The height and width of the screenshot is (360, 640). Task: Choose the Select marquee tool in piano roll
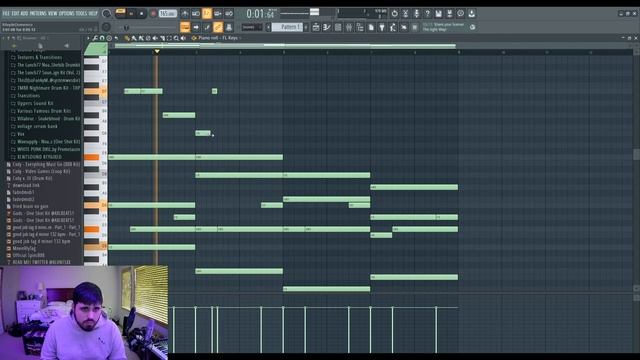point(169,38)
